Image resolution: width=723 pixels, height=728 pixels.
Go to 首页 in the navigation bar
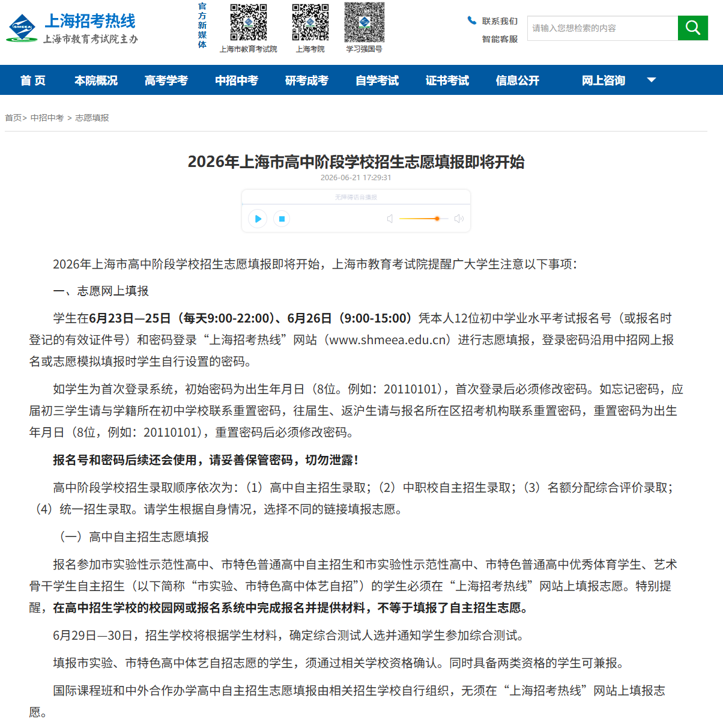(33, 80)
